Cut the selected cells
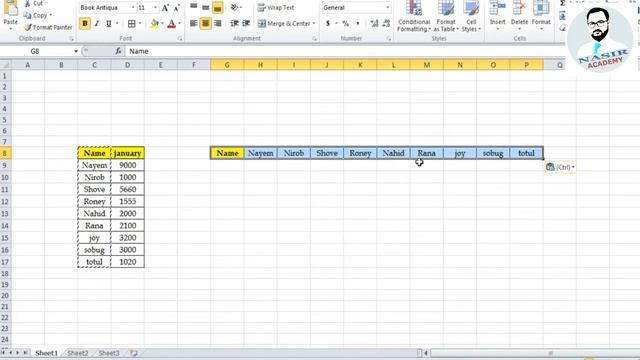 coord(33,3)
